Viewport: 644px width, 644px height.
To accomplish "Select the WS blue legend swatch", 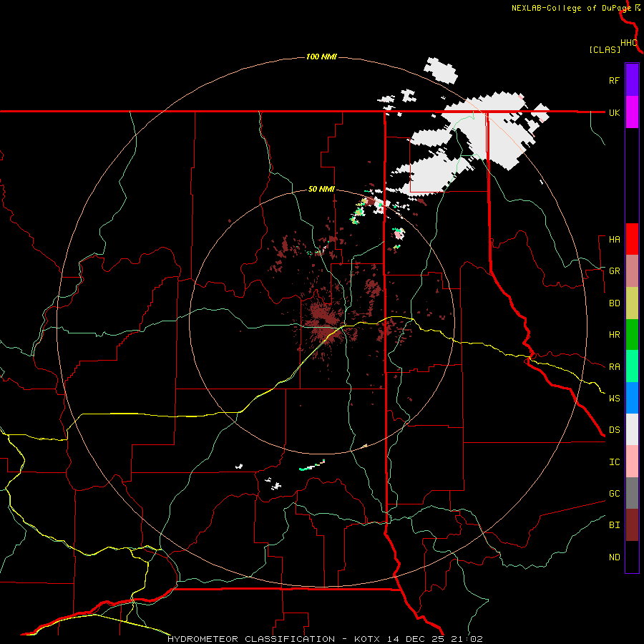I will [x=632, y=398].
